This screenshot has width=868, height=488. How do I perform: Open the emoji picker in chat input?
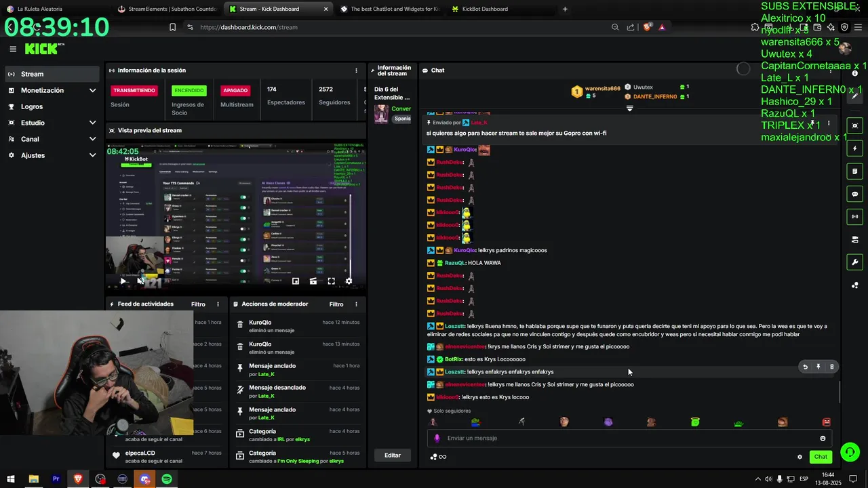[x=823, y=438]
